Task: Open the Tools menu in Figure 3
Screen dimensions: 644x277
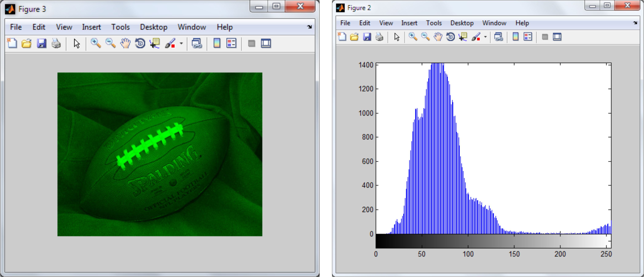Action: click(120, 27)
